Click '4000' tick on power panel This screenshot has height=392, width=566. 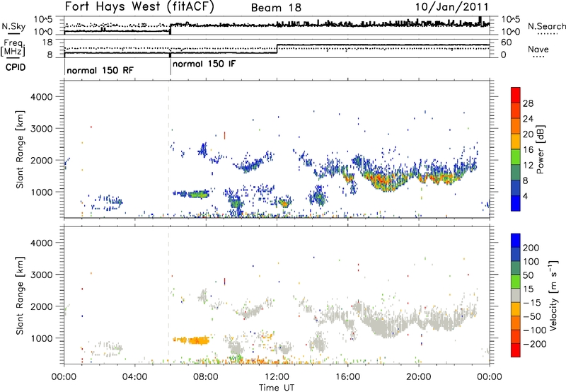[41, 97]
